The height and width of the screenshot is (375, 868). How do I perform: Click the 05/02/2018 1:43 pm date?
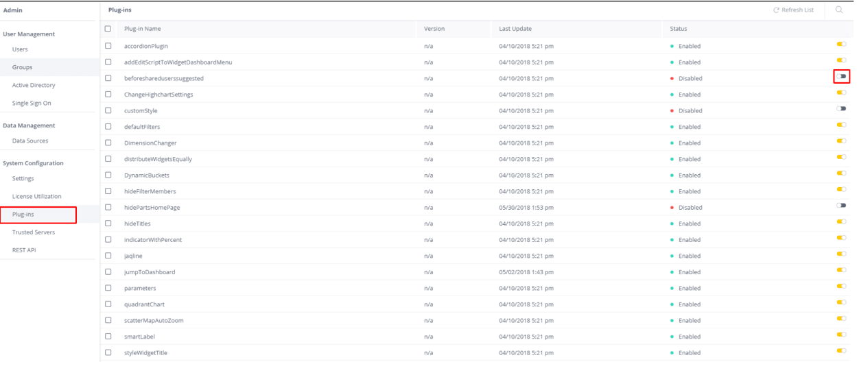tap(526, 272)
